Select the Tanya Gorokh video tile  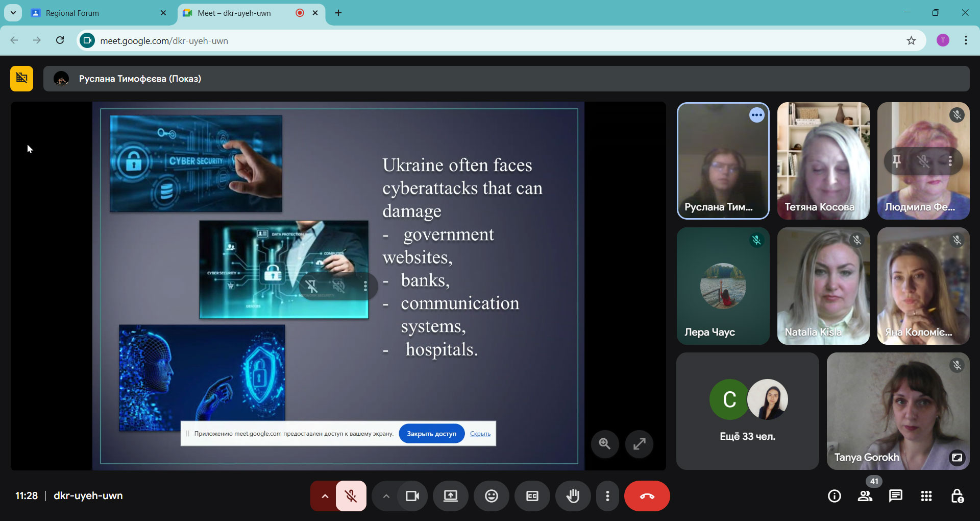click(x=897, y=411)
